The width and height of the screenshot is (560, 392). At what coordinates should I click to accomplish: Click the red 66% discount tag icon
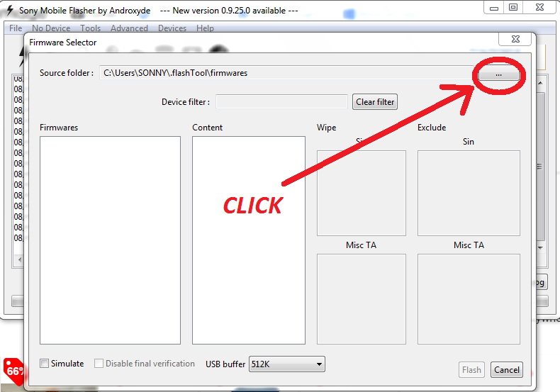click(x=13, y=371)
